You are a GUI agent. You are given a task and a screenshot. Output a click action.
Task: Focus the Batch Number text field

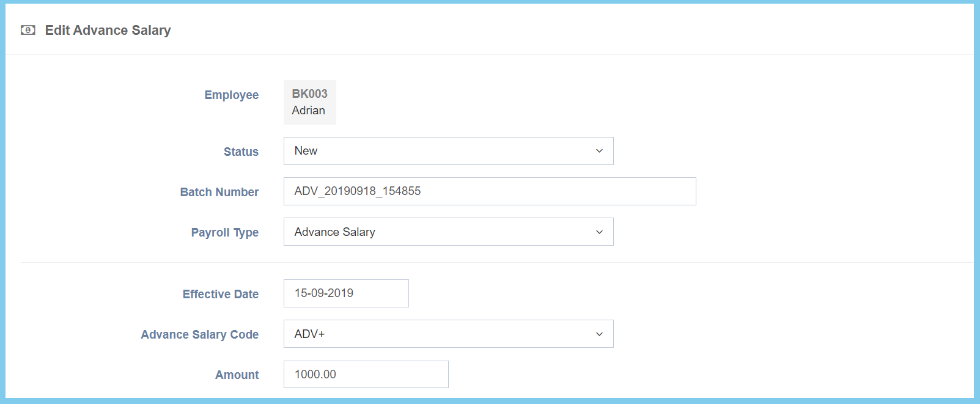(x=489, y=191)
